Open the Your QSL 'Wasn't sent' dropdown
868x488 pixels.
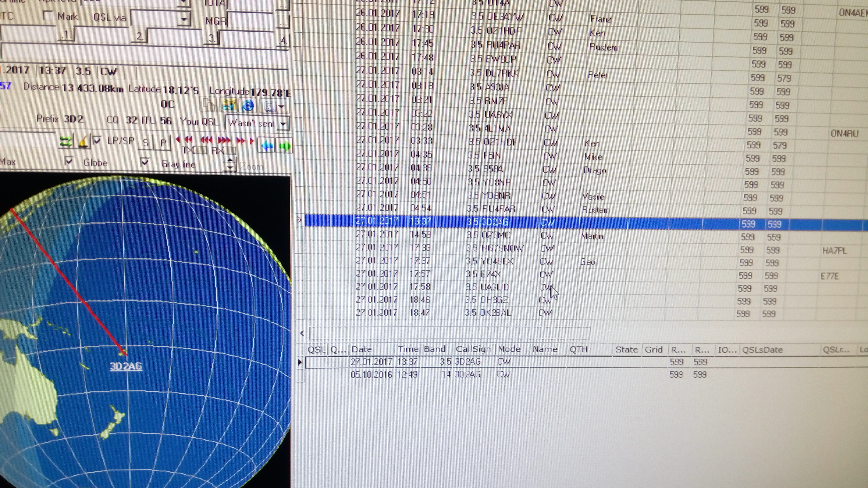[x=283, y=124]
